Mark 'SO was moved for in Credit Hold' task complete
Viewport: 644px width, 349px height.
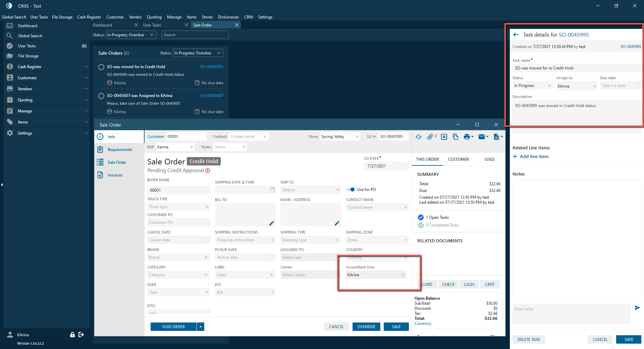pyautogui.click(x=101, y=67)
